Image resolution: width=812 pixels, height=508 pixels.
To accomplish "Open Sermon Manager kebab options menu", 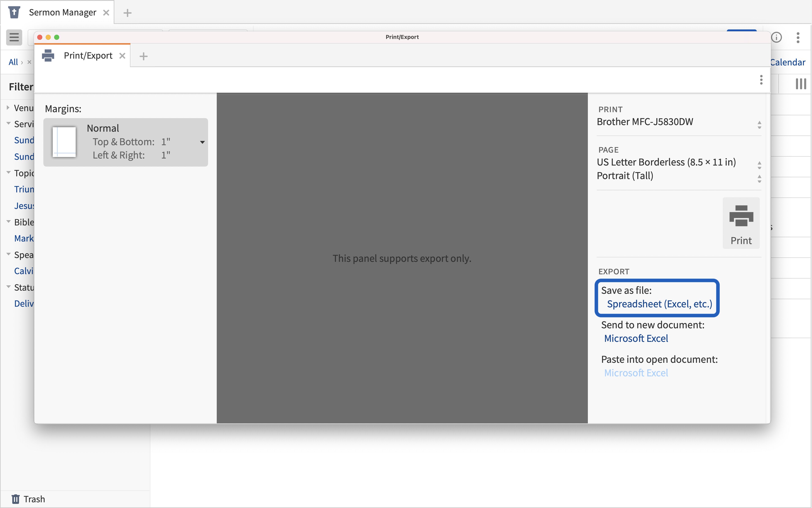I will [x=798, y=37].
